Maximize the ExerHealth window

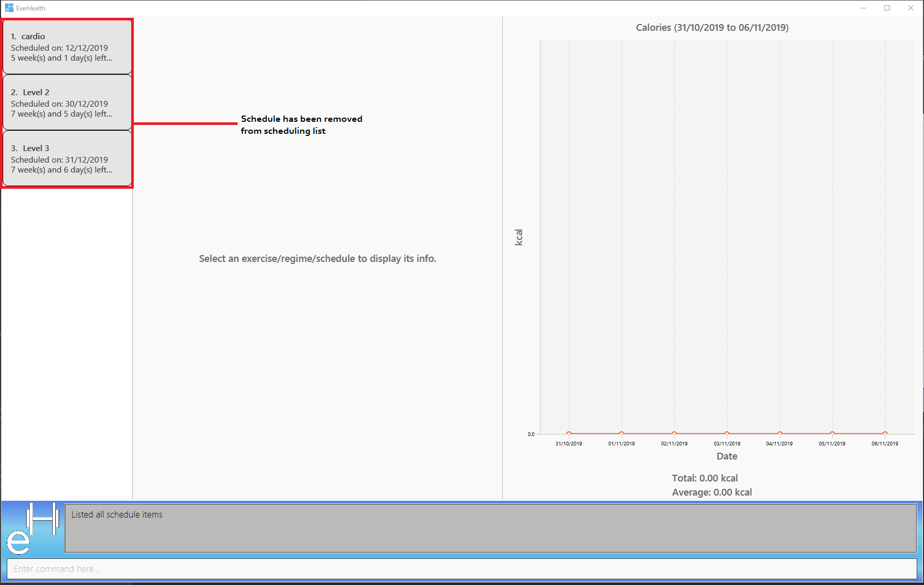(887, 8)
